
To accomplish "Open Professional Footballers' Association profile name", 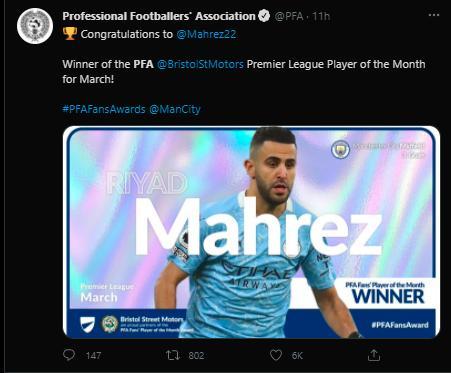I will click(x=159, y=16).
